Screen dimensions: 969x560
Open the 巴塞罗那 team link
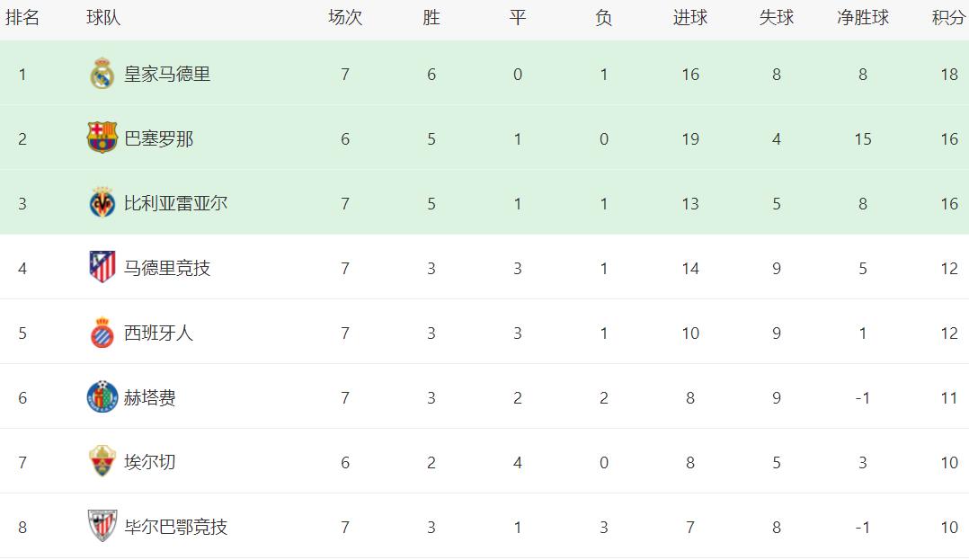pos(158,138)
